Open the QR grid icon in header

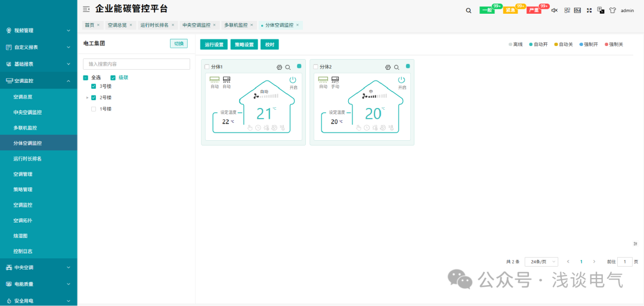[567, 11]
